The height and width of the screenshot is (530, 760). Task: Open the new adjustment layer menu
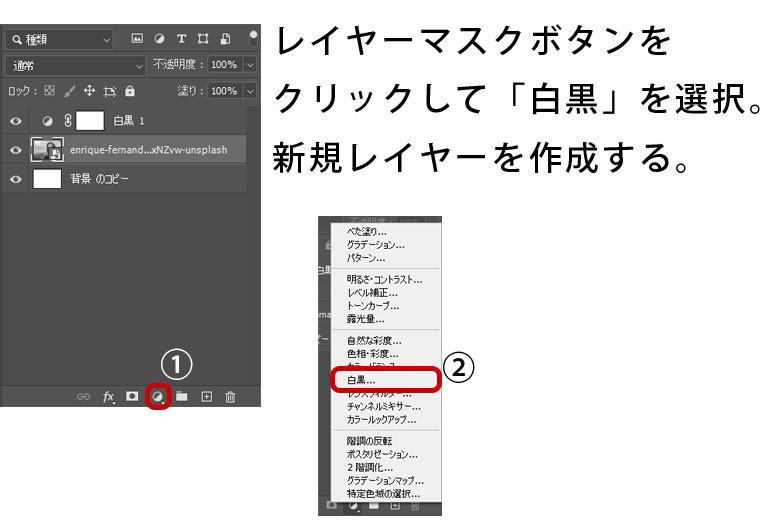pyautogui.click(x=157, y=397)
